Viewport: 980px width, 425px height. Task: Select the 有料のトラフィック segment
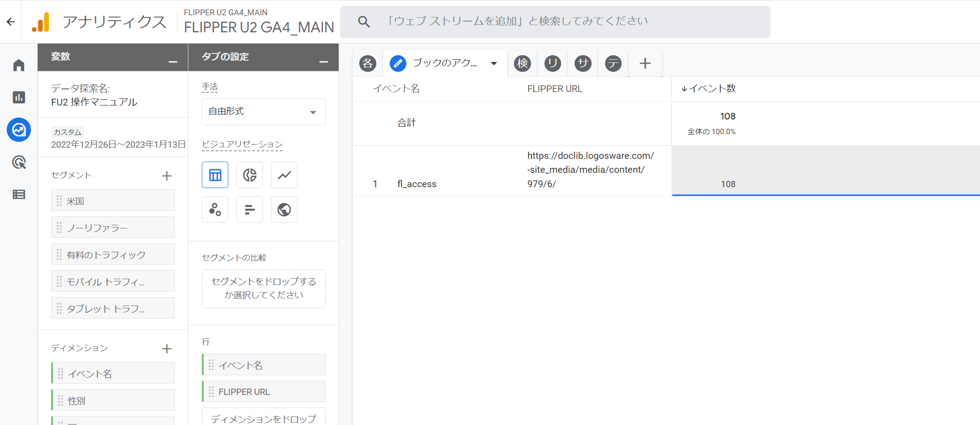[x=113, y=254]
